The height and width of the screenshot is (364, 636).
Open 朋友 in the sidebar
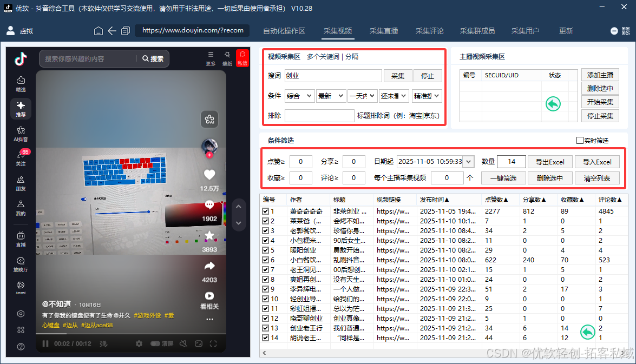(x=21, y=183)
